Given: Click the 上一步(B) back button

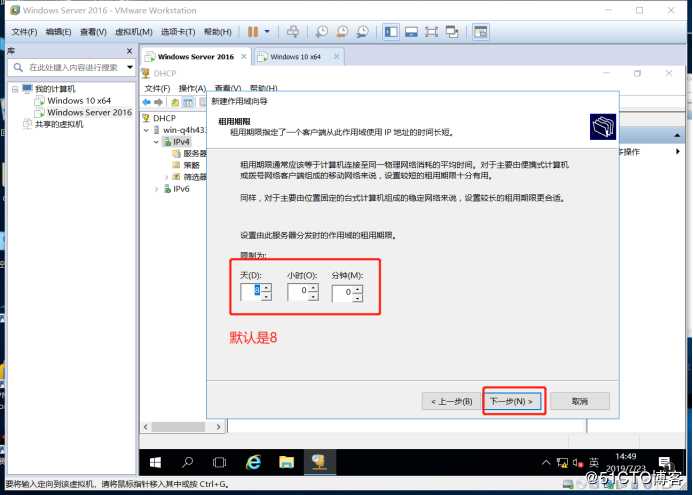Looking at the screenshot, I should coord(451,401).
